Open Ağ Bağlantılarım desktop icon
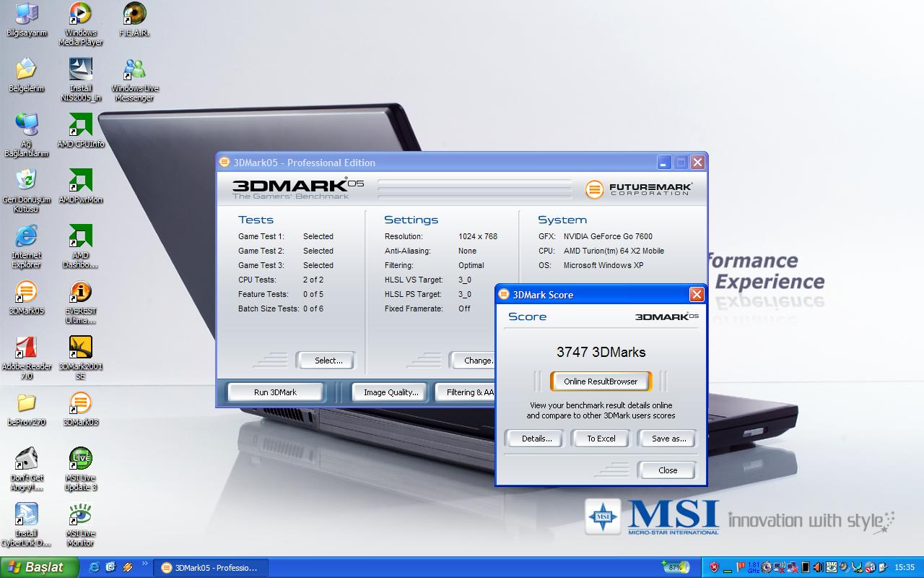This screenshot has height=578, width=924. [x=27, y=135]
